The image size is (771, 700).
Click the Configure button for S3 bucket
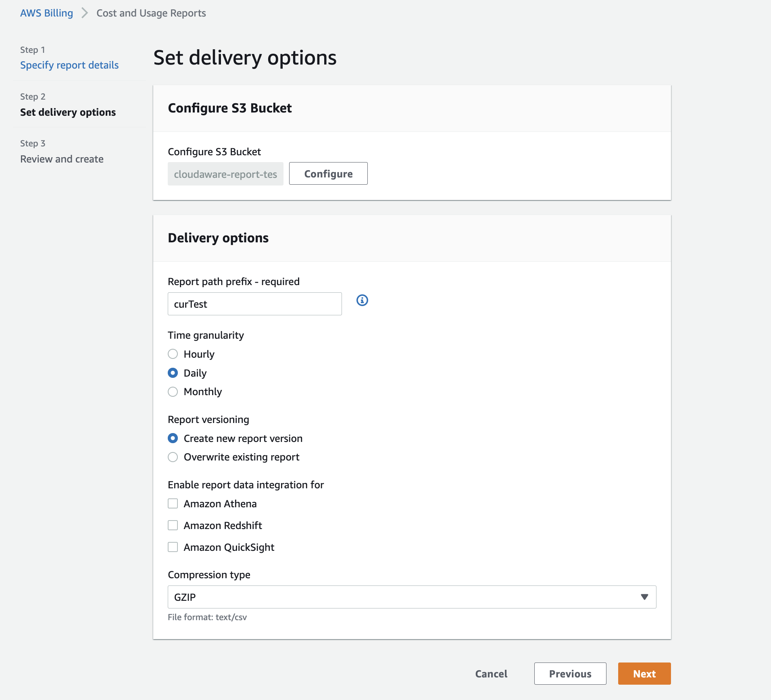(328, 174)
